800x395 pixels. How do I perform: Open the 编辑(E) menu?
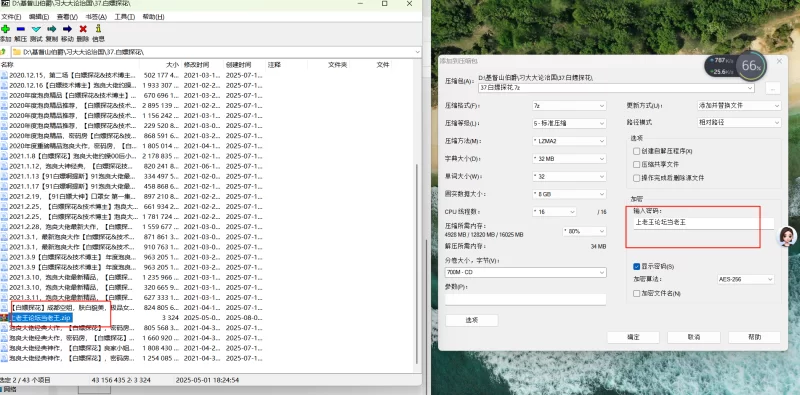[39, 17]
